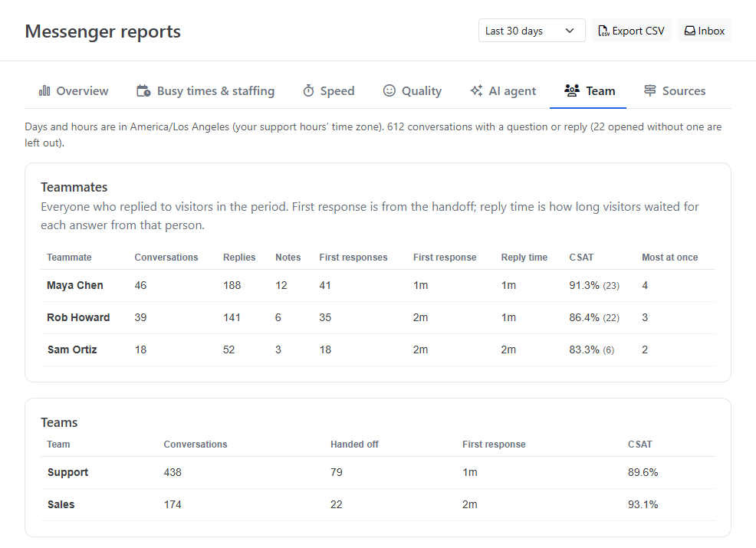Select the Team tab label

tap(600, 90)
